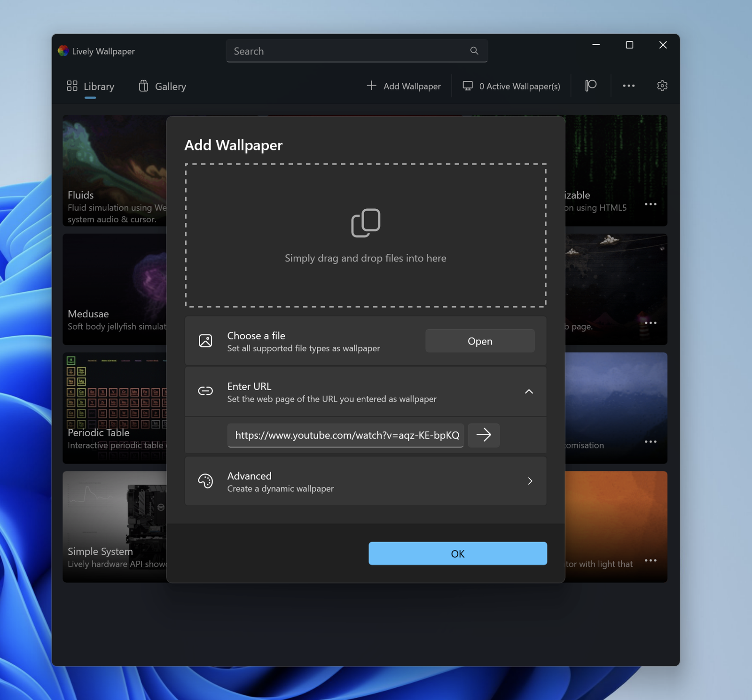This screenshot has height=700, width=752.
Task: Select the Periodic Table wallpaper thumbnail
Action: click(x=115, y=408)
